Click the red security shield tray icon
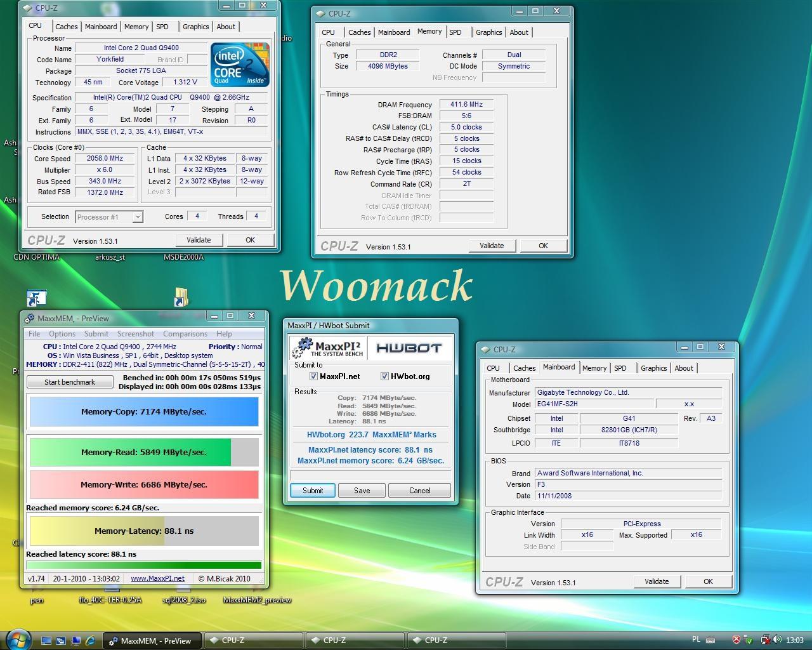This screenshot has width=812, height=650. point(737,640)
